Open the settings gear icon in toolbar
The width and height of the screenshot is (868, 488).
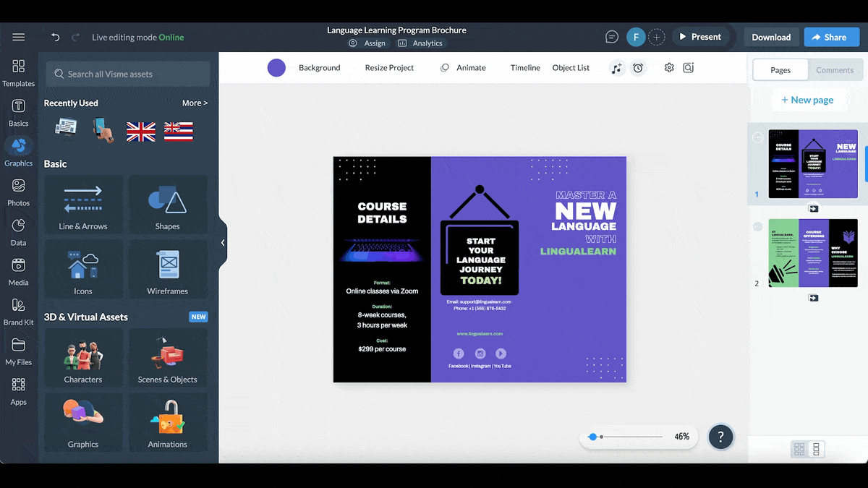[x=669, y=67]
